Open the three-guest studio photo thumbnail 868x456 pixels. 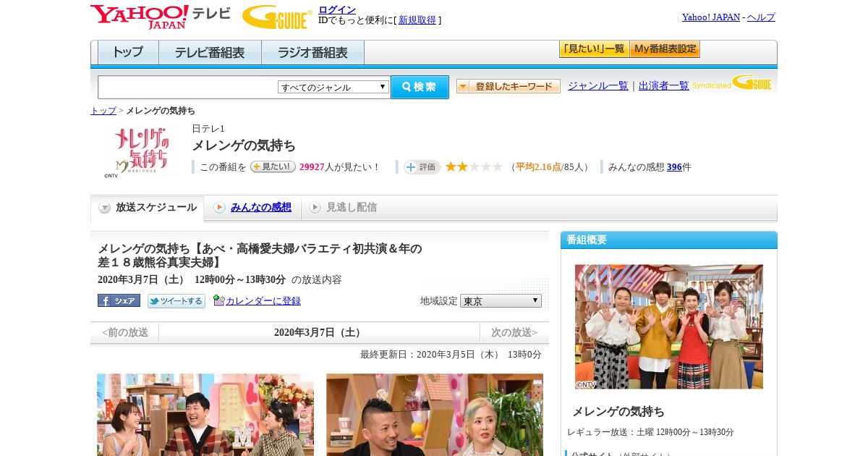pyautogui.click(x=205, y=415)
